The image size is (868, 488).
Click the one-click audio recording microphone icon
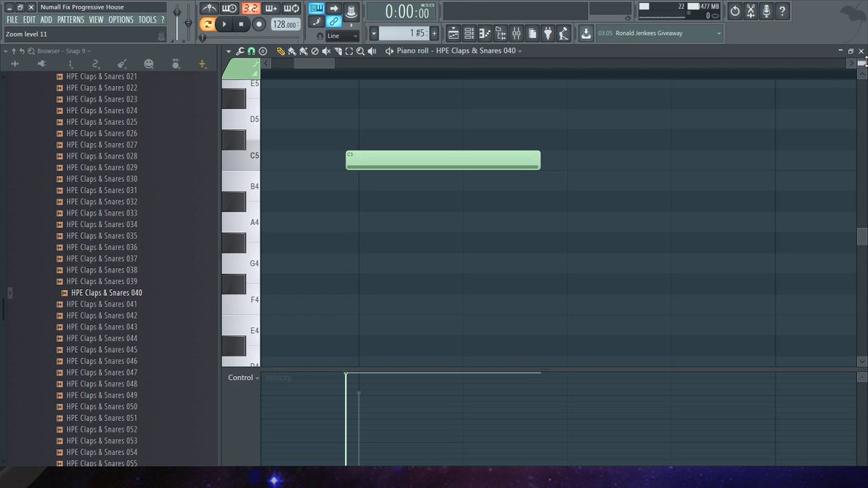(767, 11)
